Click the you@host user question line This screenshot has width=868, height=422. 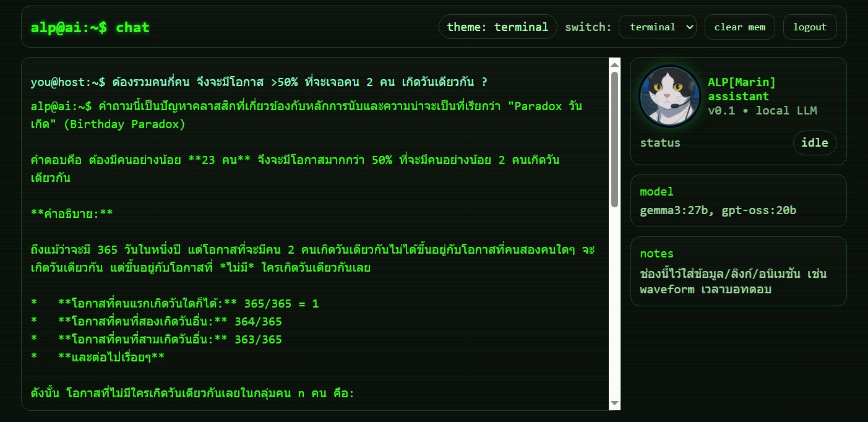point(259,82)
